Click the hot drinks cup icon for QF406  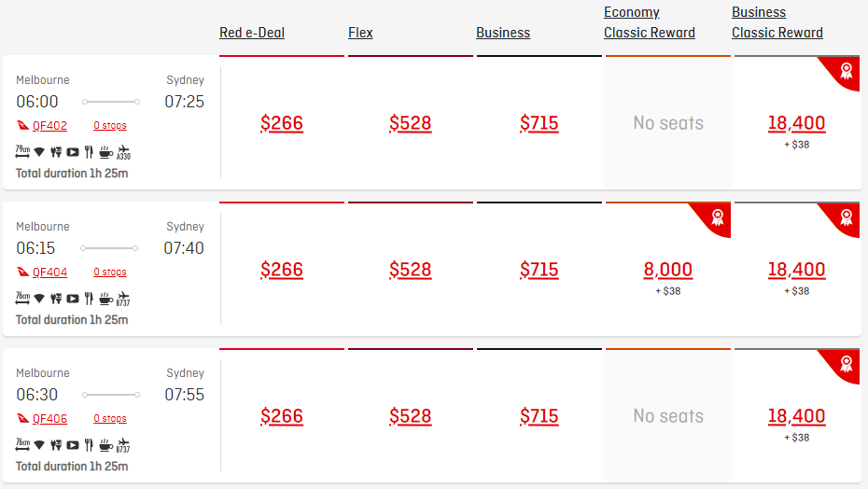tap(105, 445)
